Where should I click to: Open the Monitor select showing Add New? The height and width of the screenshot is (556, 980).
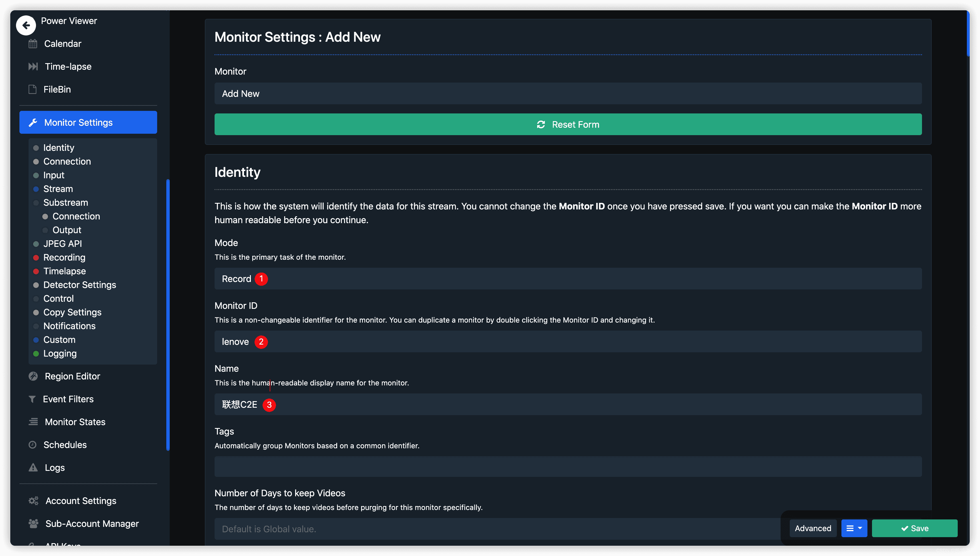[x=568, y=93]
